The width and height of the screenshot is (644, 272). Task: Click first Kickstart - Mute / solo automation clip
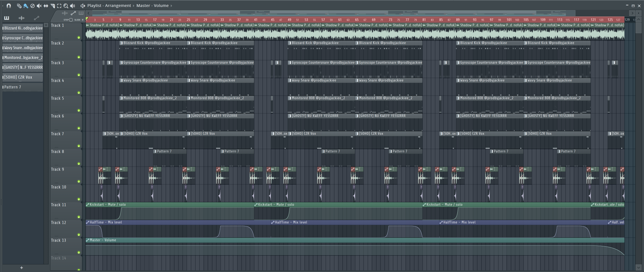point(170,211)
